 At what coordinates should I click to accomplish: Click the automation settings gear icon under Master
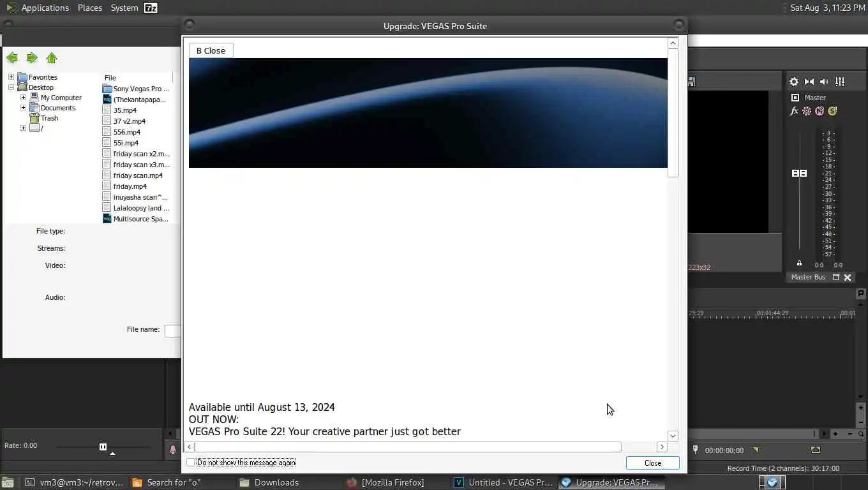pos(807,111)
